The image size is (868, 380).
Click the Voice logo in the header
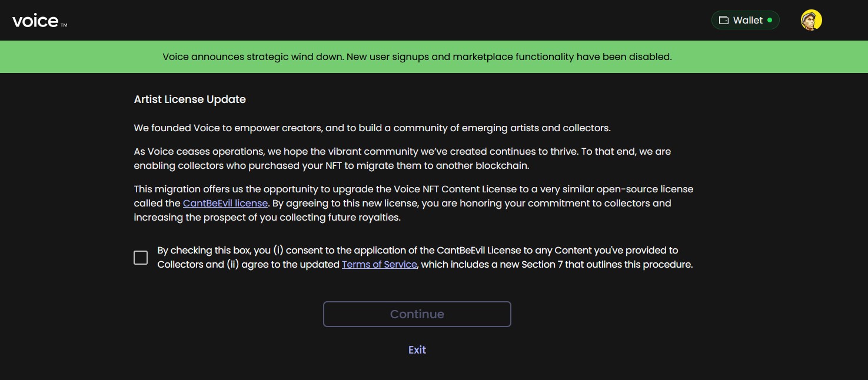[35, 21]
